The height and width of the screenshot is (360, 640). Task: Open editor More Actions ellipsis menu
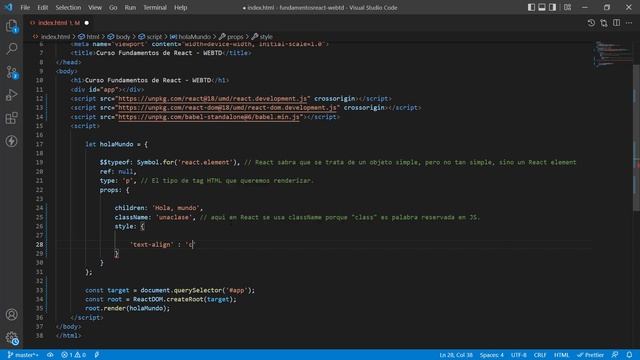[629, 23]
